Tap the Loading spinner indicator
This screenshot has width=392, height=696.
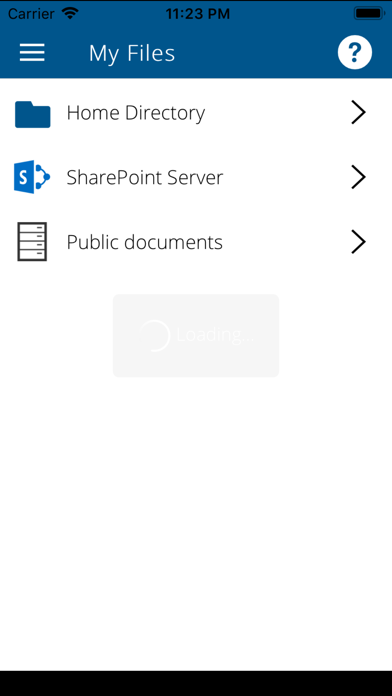click(154, 336)
